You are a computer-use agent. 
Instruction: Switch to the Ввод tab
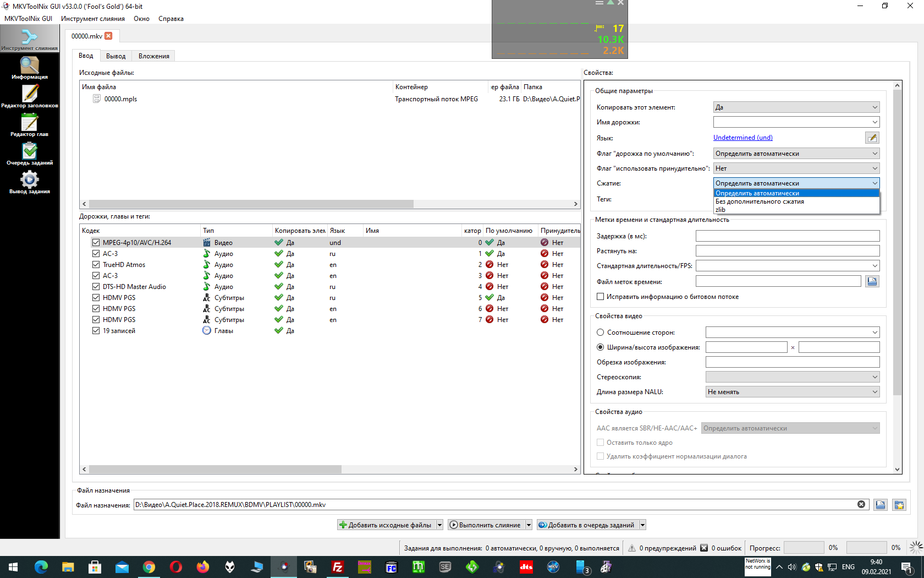coord(86,56)
